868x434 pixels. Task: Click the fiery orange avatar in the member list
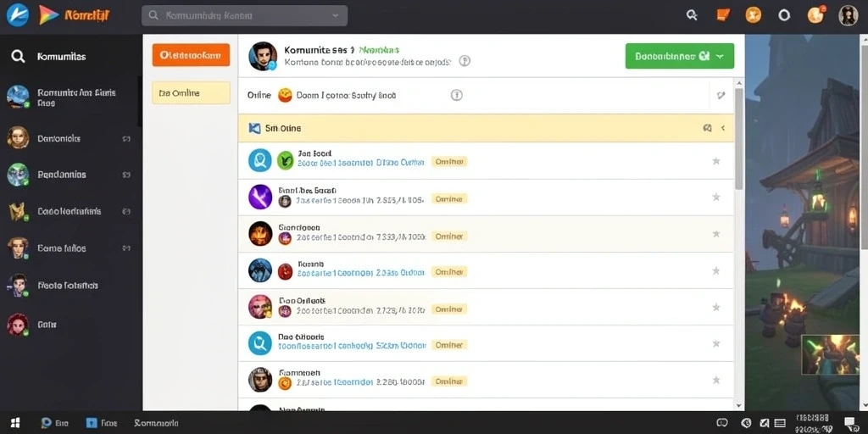click(260, 234)
